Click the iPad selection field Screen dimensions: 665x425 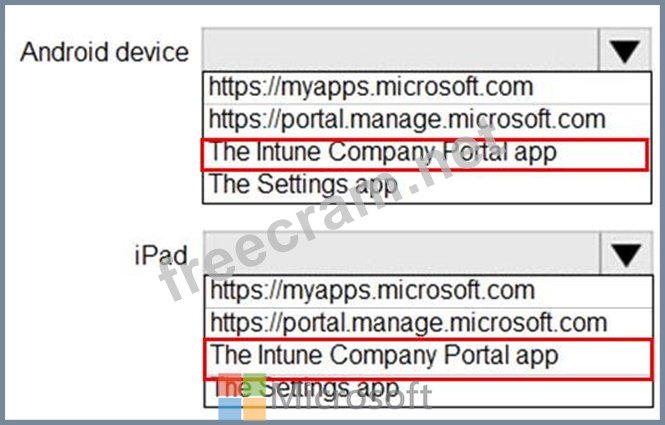402,254
